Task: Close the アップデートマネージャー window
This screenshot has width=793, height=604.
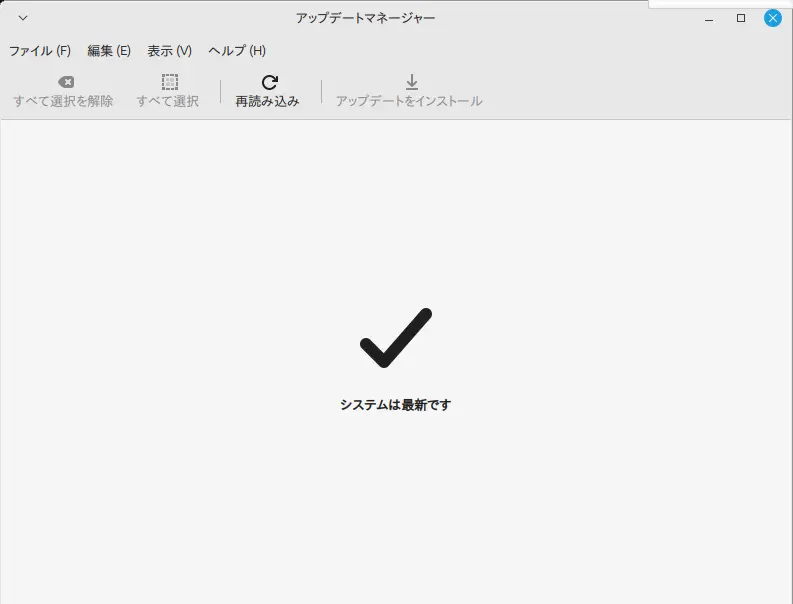Action: pos(772,18)
